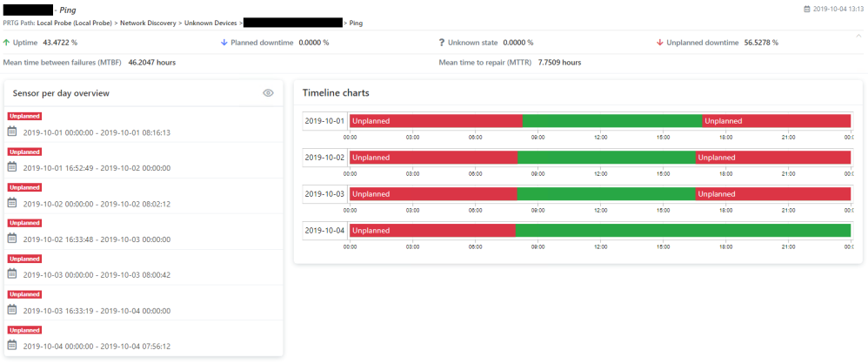This screenshot has width=868, height=364.
Task: Click entry '2019-10-03 16:33:19 - 2019-10-04 00:00:00'
Action: click(x=97, y=312)
